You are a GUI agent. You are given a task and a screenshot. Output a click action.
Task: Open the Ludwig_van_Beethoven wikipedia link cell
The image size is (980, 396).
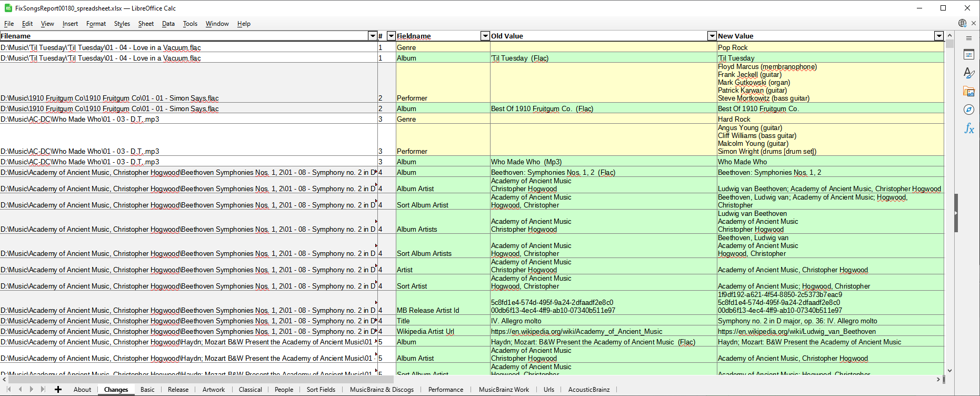point(831,331)
